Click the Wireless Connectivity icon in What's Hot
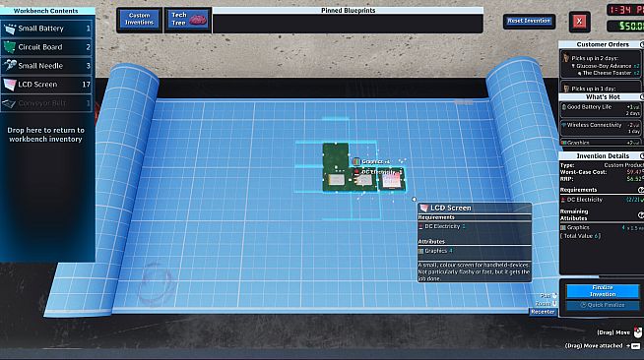This screenshot has width=644, height=360. (x=564, y=125)
